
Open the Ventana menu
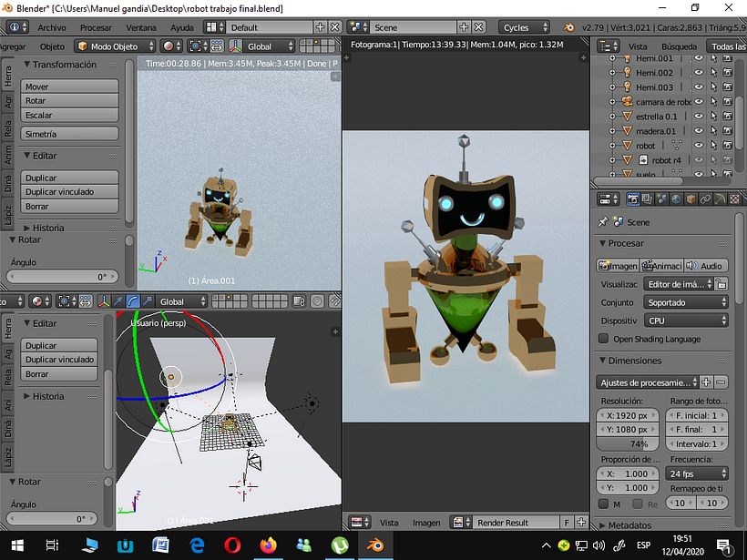tap(141, 27)
